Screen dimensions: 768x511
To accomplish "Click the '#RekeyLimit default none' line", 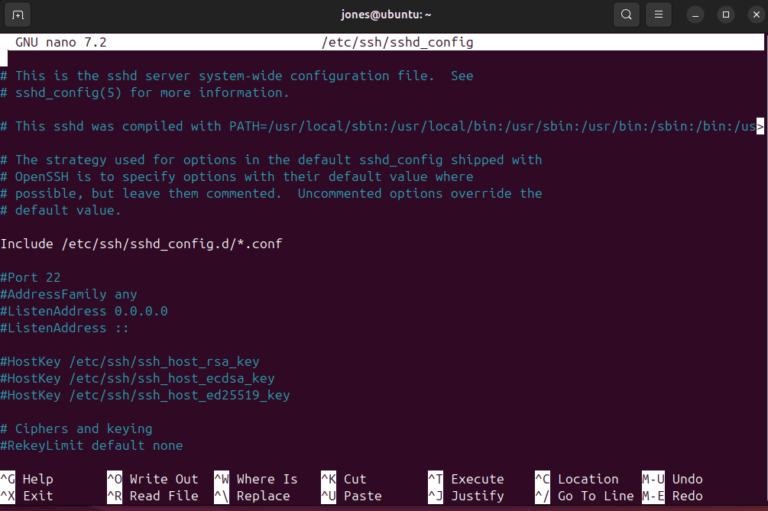I will 92,445.
